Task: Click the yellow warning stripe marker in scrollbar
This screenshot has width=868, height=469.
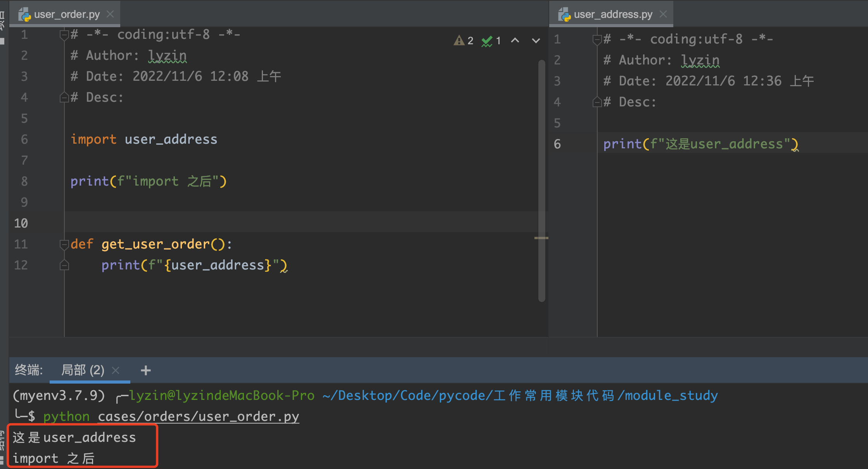Action: pyautogui.click(x=541, y=238)
